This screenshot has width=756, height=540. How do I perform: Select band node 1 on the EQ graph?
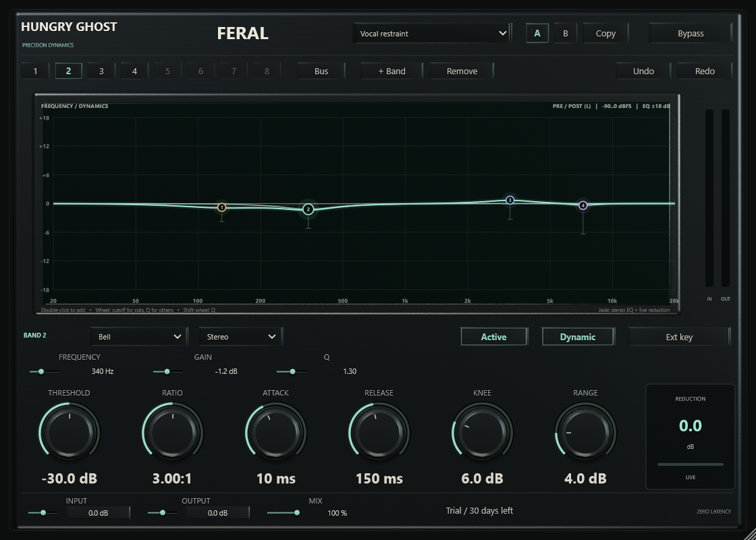(222, 207)
